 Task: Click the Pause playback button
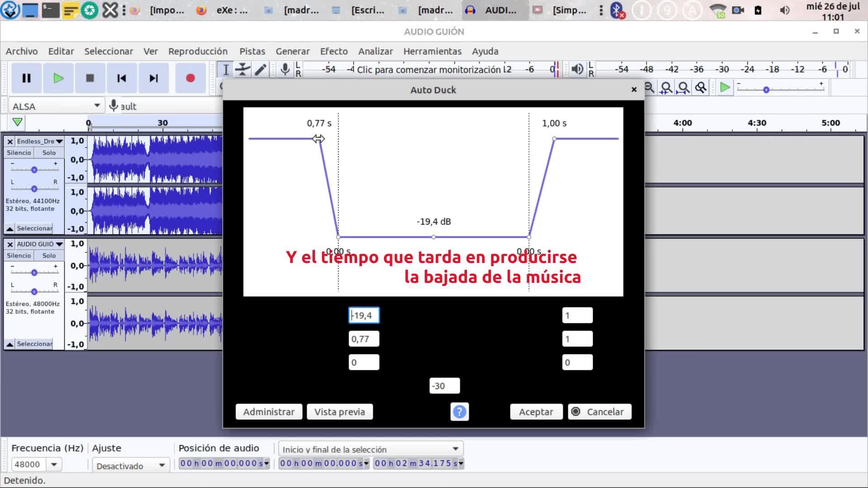tap(26, 78)
